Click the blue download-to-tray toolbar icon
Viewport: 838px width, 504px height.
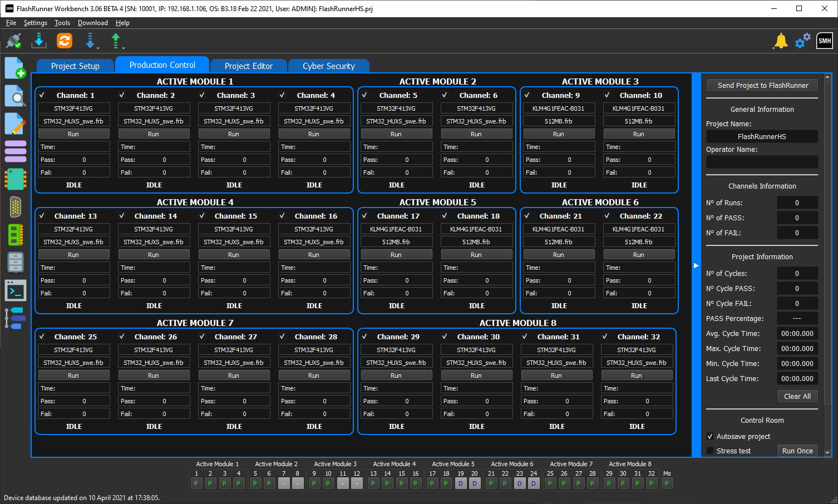point(39,41)
